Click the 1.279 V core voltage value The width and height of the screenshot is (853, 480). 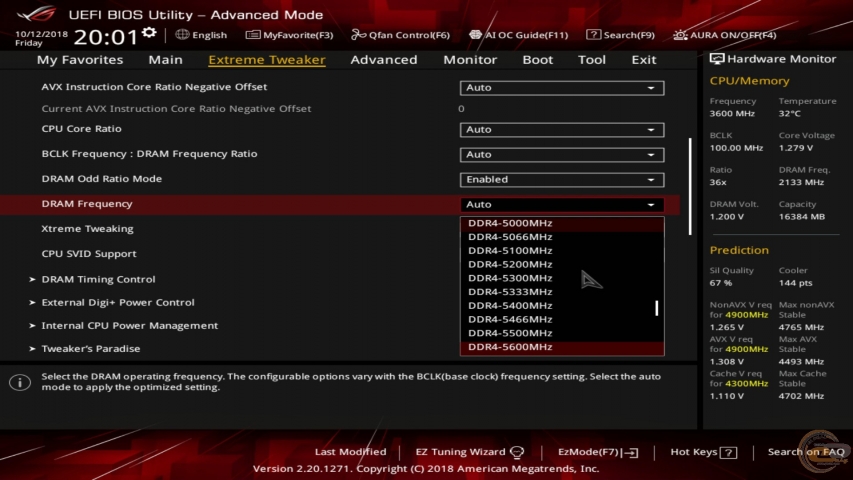[795, 148]
